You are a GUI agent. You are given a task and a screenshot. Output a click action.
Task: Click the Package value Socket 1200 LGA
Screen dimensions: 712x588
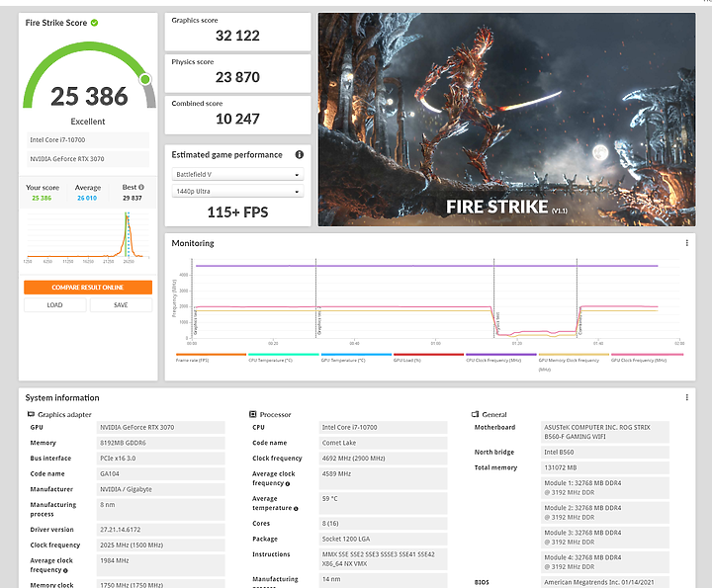click(383, 539)
